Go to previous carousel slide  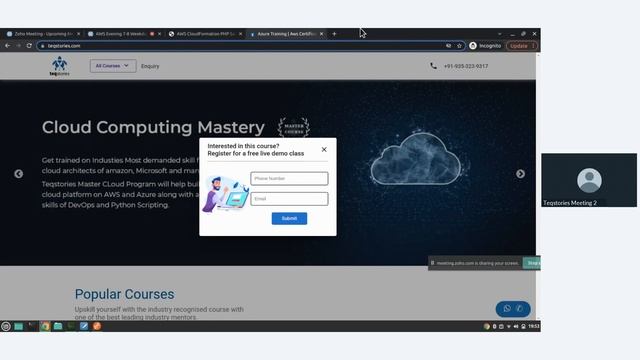(x=18, y=174)
